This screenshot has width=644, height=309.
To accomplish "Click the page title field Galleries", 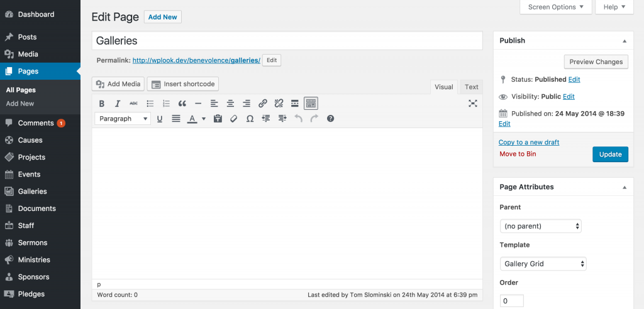I will [287, 41].
